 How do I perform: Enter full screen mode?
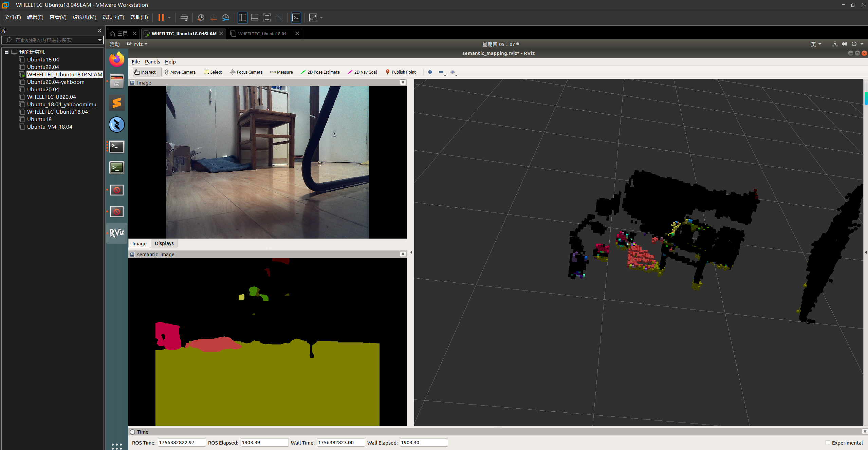point(267,17)
